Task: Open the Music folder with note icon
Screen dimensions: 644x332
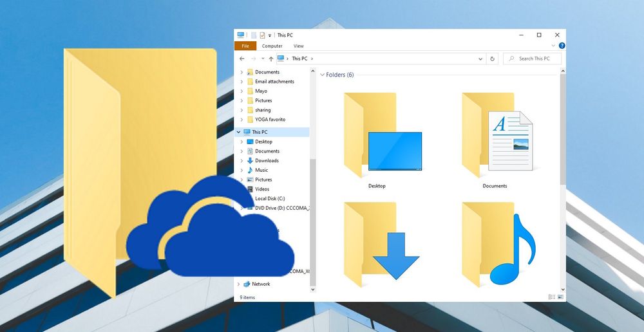Action: click(498, 244)
